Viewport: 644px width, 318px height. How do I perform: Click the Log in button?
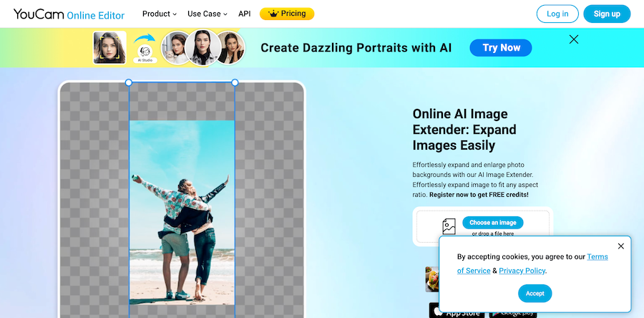[x=557, y=14]
